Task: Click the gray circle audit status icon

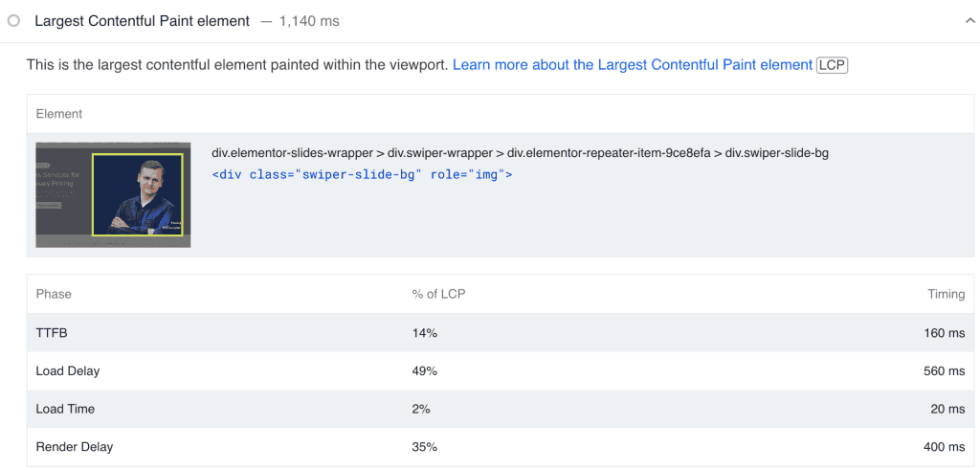Action: [12, 20]
